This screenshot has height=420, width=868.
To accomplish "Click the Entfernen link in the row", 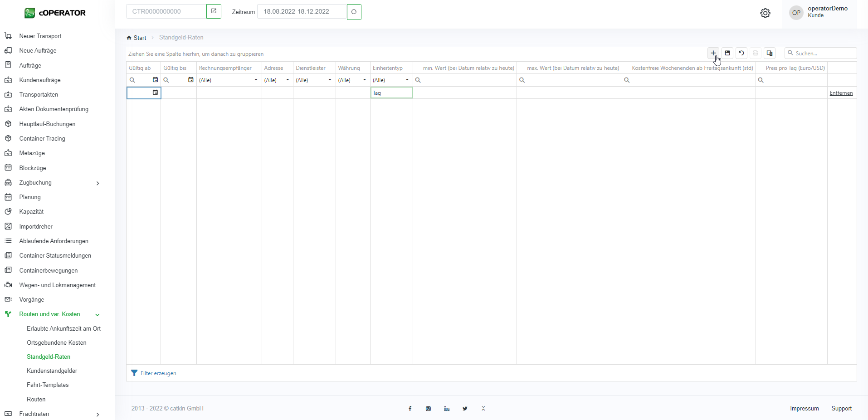I will coord(841,93).
